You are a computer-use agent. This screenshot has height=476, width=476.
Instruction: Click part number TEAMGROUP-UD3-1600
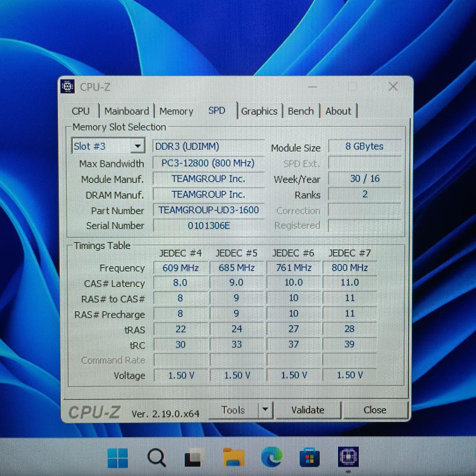(x=208, y=210)
